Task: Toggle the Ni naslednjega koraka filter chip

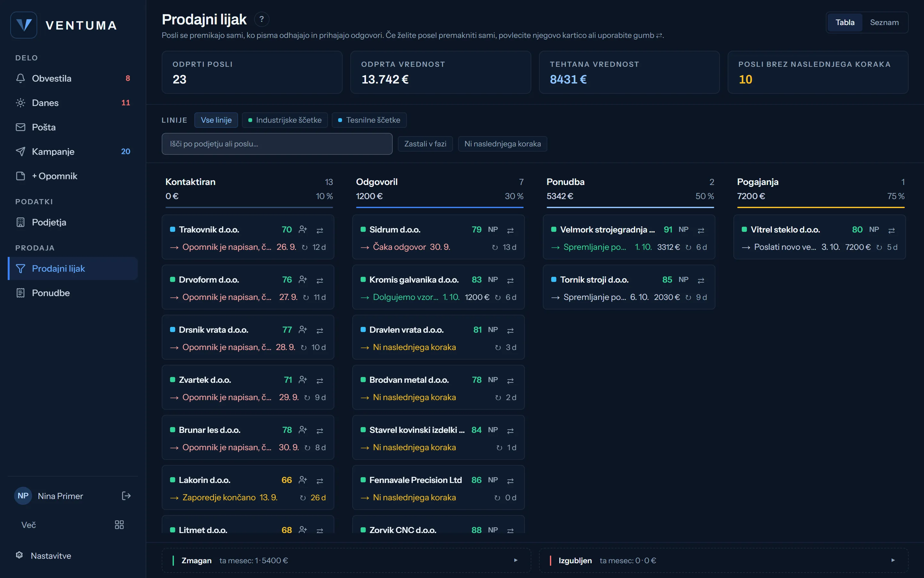Action: (502, 144)
